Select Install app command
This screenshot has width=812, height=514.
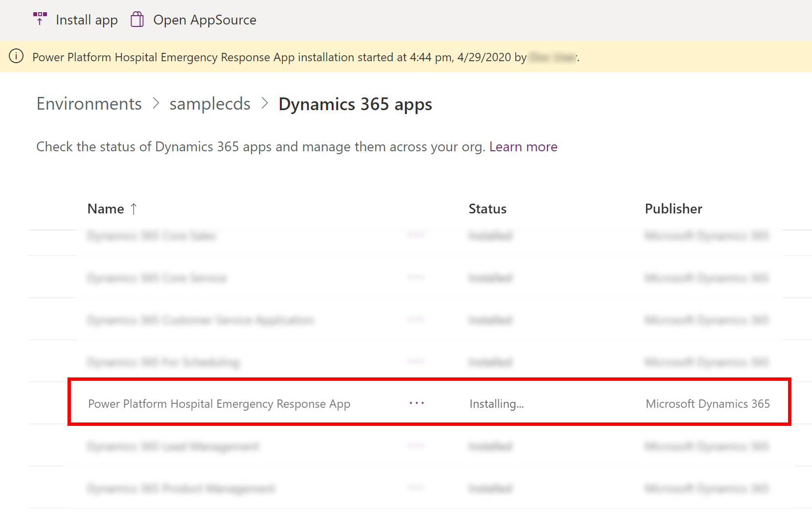[75, 20]
